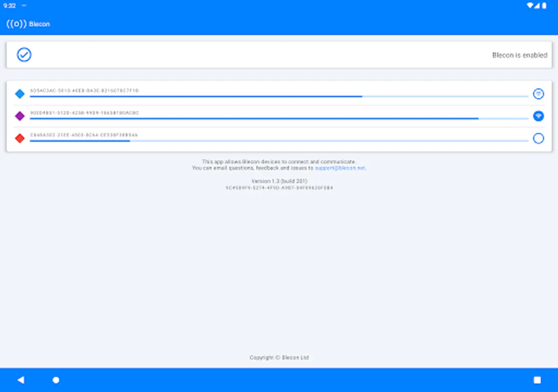Image resolution: width=558 pixels, height=392 pixels.
Task: Select the blue diamond device icon
Action: tap(20, 94)
